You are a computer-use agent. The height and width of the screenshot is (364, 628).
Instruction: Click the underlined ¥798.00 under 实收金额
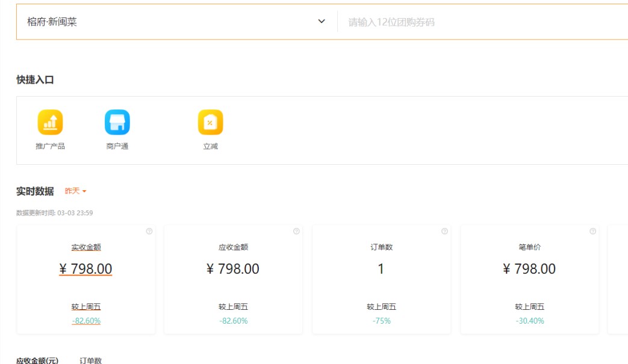85,269
